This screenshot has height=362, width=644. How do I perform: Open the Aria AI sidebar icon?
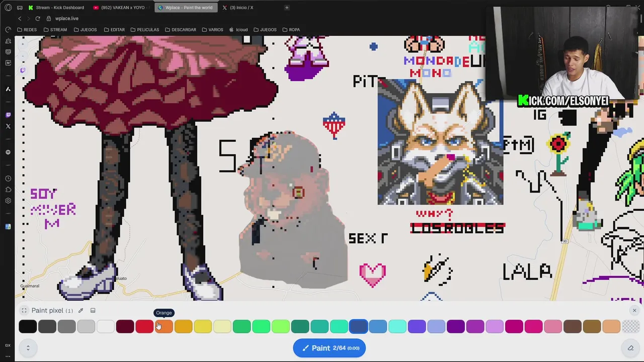click(x=8, y=89)
